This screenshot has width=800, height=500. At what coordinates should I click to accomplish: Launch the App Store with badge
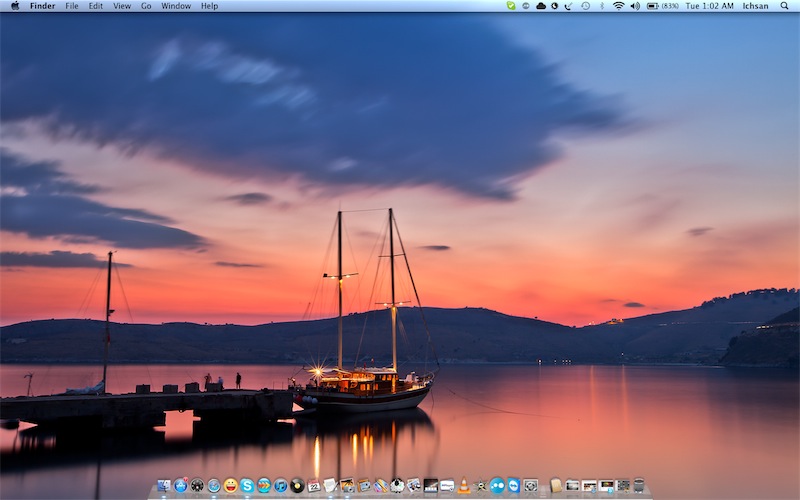coord(181,485)
